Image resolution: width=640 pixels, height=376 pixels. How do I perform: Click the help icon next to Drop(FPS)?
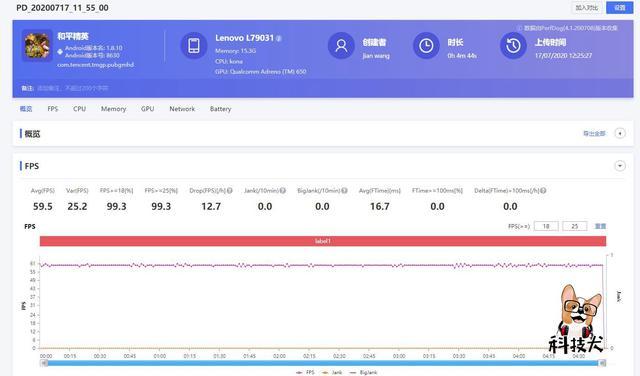230,191
